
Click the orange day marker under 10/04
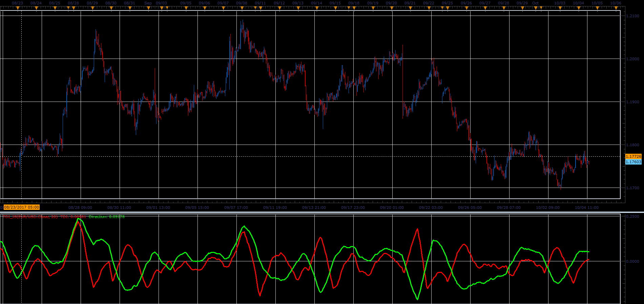pyautogui.click(x=579, y=8)
